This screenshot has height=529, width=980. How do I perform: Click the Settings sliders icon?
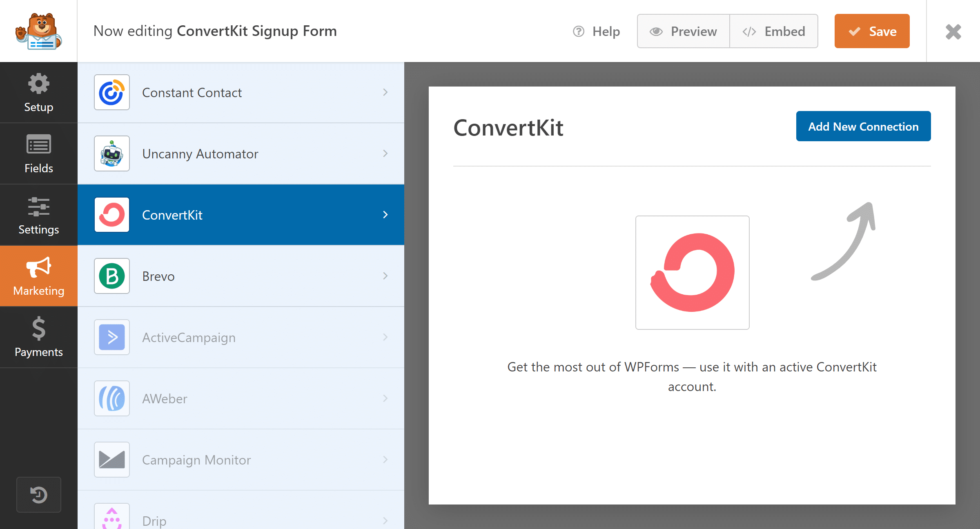coord(39,207)
